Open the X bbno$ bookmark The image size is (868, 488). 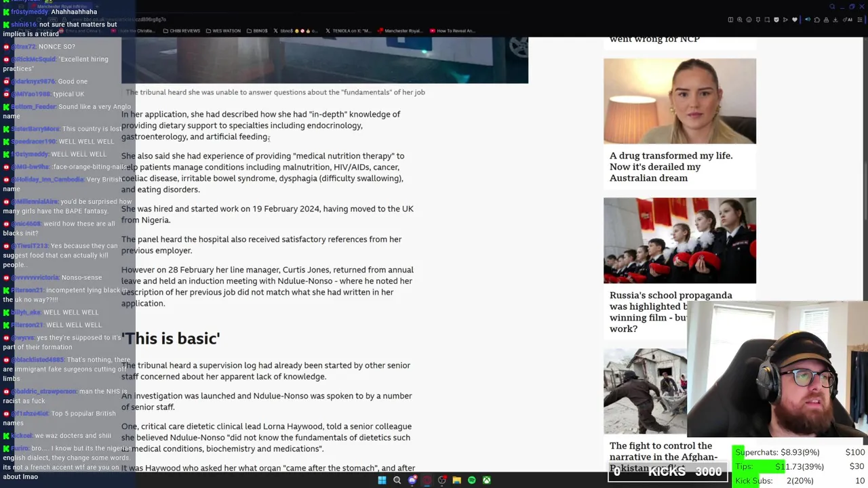(296, 30)
